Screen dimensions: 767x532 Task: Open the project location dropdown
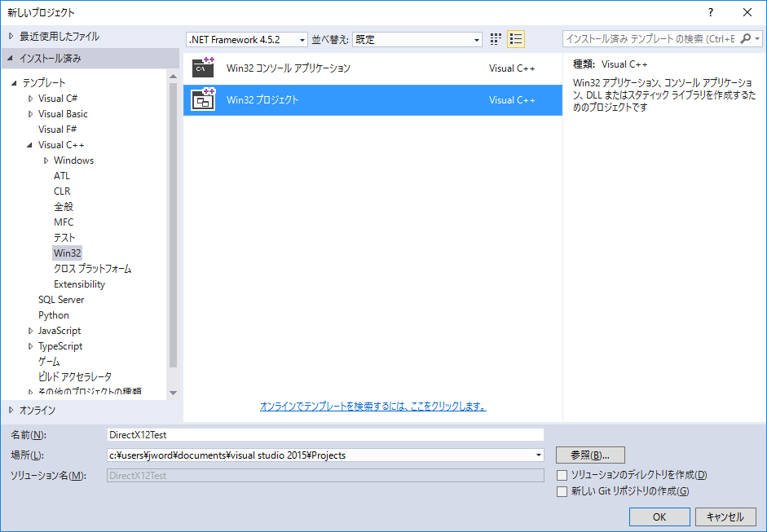click(539, 455)
